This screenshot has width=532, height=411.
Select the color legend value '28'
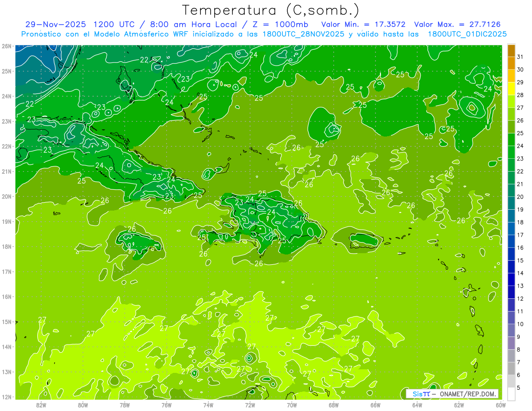click(520, 95)
